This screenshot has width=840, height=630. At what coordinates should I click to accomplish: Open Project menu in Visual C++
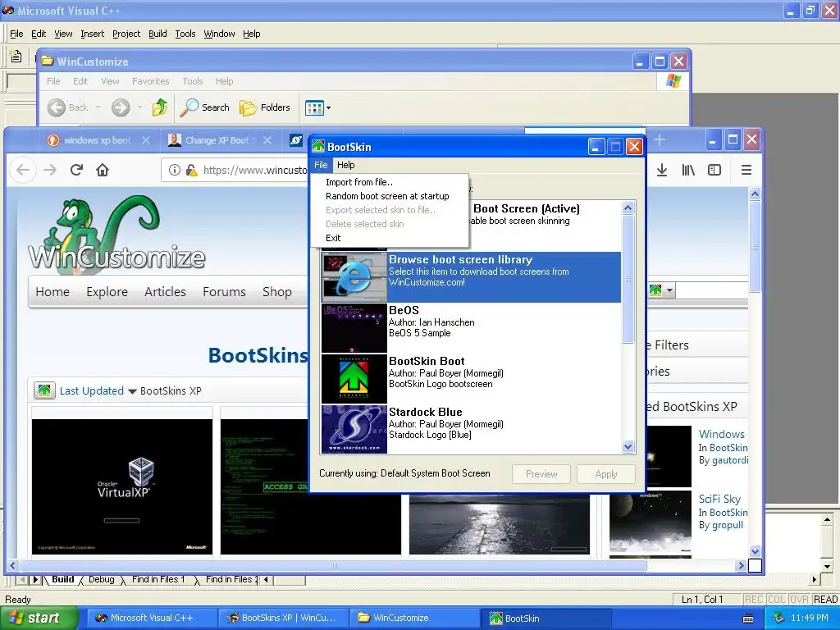[x=126, y=34]
